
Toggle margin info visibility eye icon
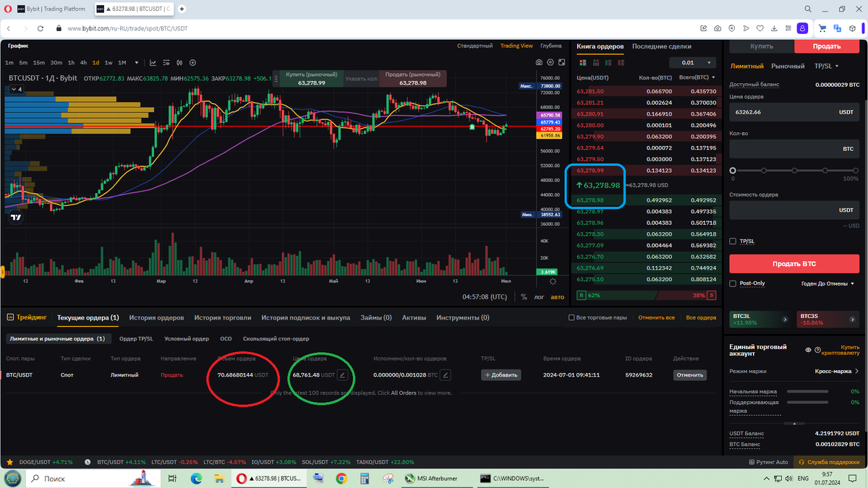pos(809,350)
